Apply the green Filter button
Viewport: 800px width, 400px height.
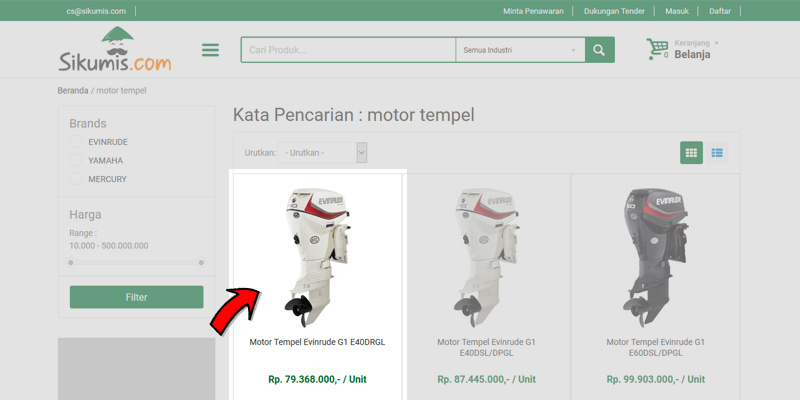(136, 297)
